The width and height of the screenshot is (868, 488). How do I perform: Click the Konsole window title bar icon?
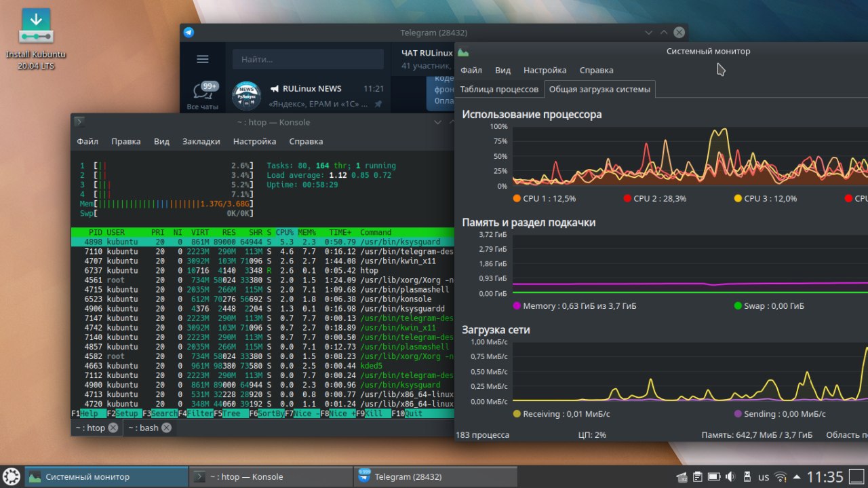pos(79,122)
